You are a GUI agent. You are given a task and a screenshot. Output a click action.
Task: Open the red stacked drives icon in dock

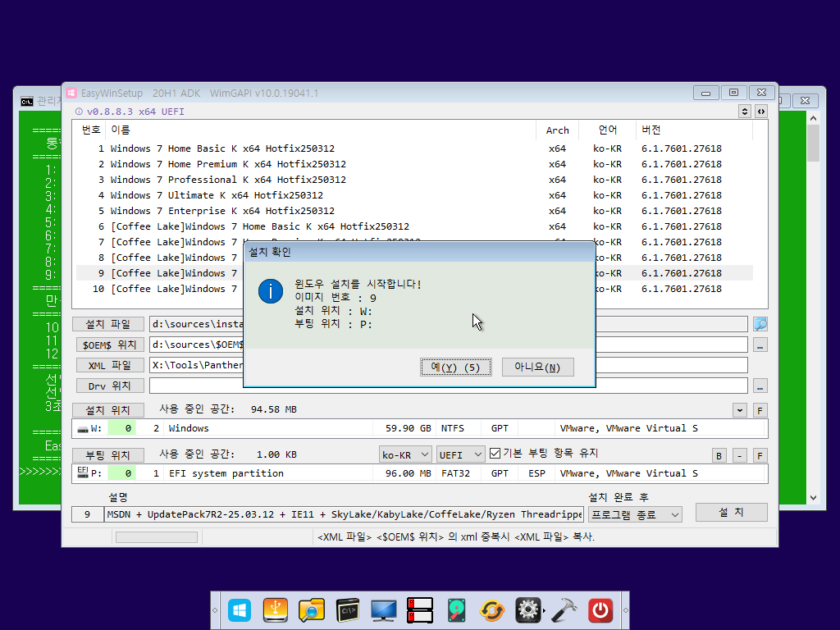420,610
